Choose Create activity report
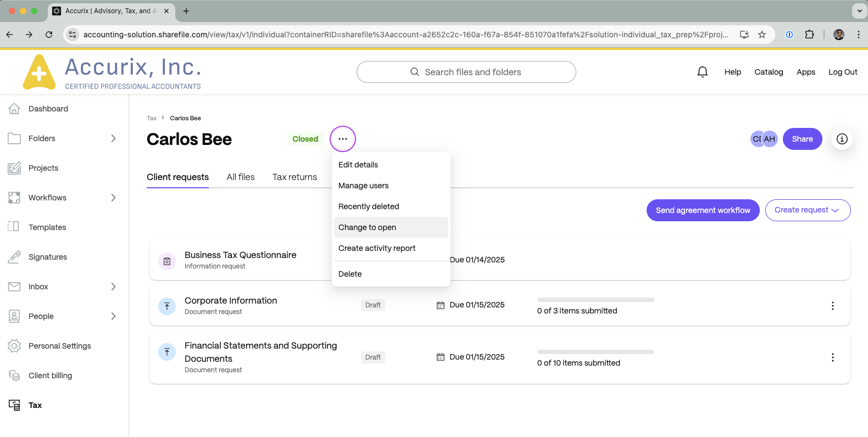The width and height of the screenshot is (868, 437). point(391,248)
